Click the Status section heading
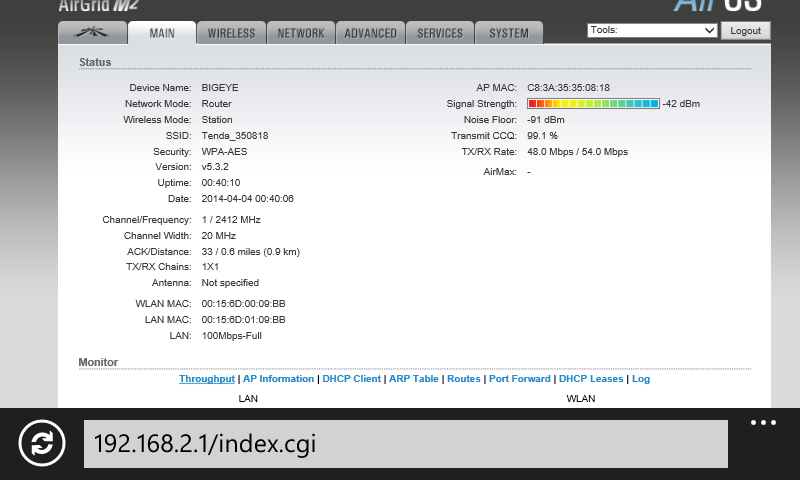The width and height of the screenshot is (800, 480). pos(95,62)
